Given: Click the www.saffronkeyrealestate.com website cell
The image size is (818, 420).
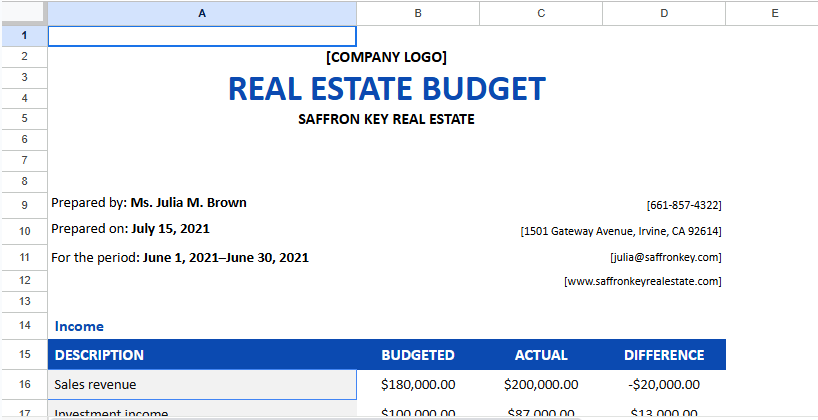Looking at the screenshot, I should (643, 282).
